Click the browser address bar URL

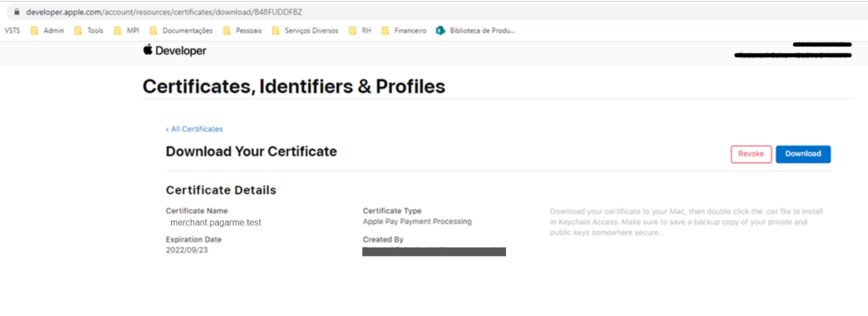pyautogui.click(x=164, y=13)
